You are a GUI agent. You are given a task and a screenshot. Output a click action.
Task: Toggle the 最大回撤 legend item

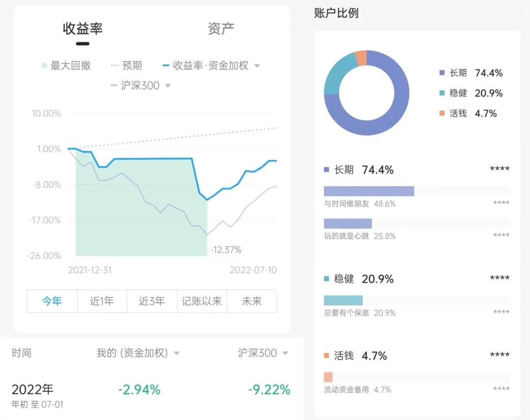pos(66,66)
